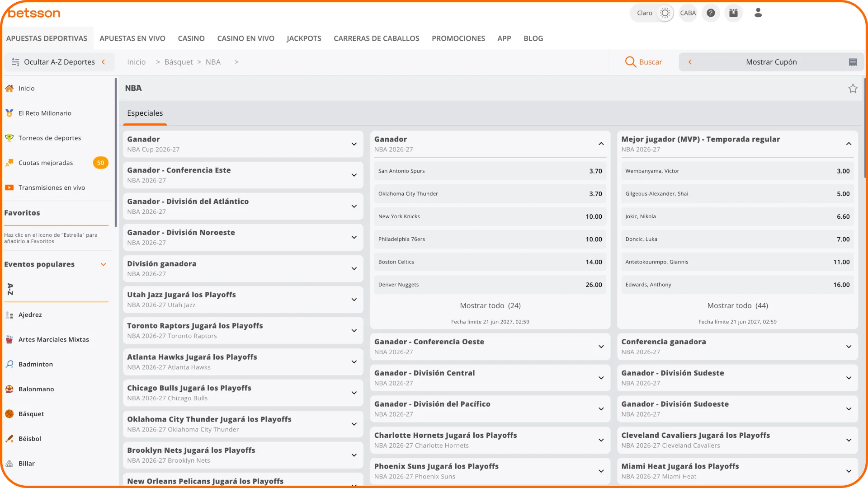Image resolution: width=868 pixels, height=488 pixels.
Task: Expand Ganador - Conferencia Oeste market
Action: [x=490, y=347]
